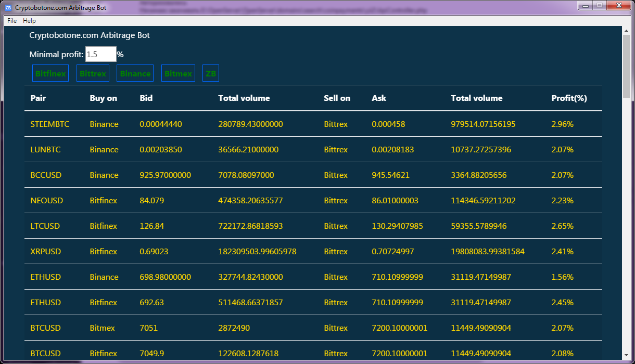Select the BCCUSD pair cell
Image resolution: width=635 pixels, height=364 pixels.
46,175
